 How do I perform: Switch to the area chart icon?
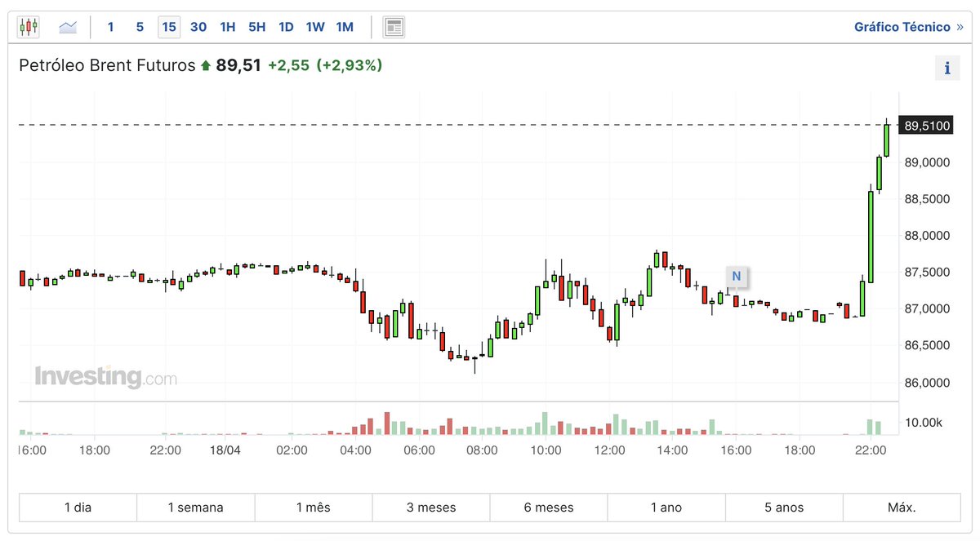click(x=68, y=27)
